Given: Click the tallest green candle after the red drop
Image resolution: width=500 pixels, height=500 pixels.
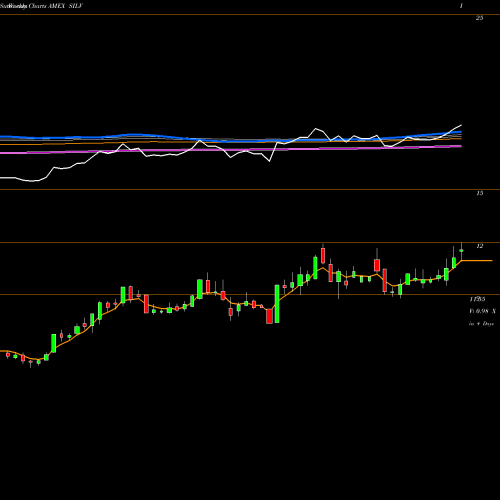Looking at the screenshot, I should pos(277,304).
